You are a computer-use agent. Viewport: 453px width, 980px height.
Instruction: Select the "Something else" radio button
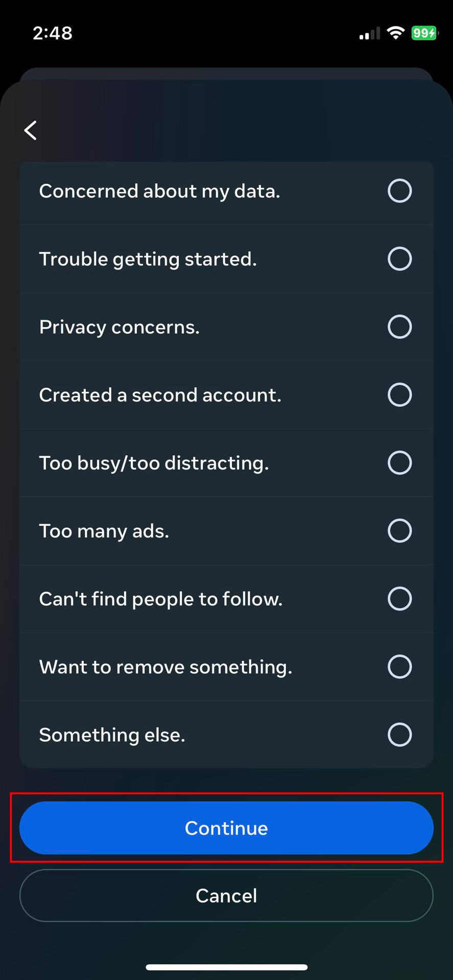399,734
